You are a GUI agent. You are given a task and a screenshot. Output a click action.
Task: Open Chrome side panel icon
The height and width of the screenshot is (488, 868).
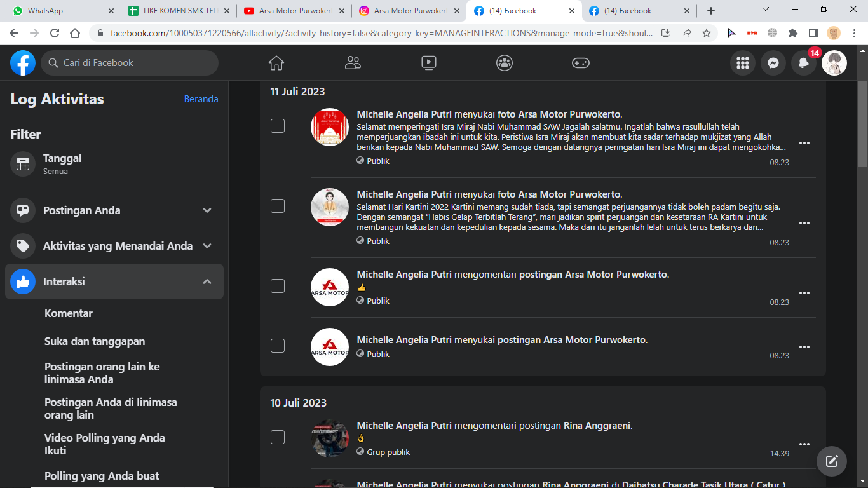tap(813, 33)
